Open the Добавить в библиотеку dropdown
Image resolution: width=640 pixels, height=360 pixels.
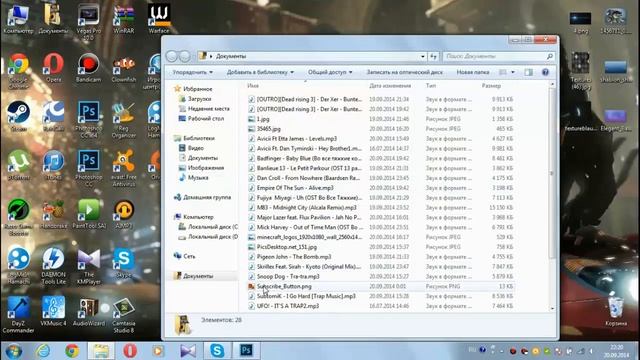click(260, 72)
